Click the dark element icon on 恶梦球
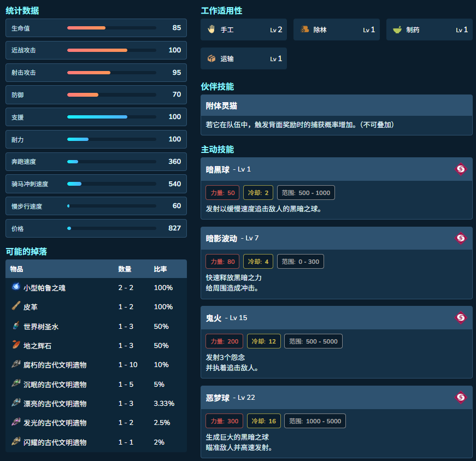Screen dimensions: 476x461 (461, 397)
